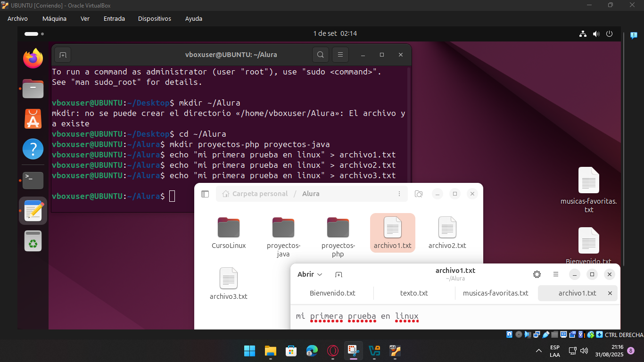
Task: Select the proyectos-java folder
Action: pos(283,237)
